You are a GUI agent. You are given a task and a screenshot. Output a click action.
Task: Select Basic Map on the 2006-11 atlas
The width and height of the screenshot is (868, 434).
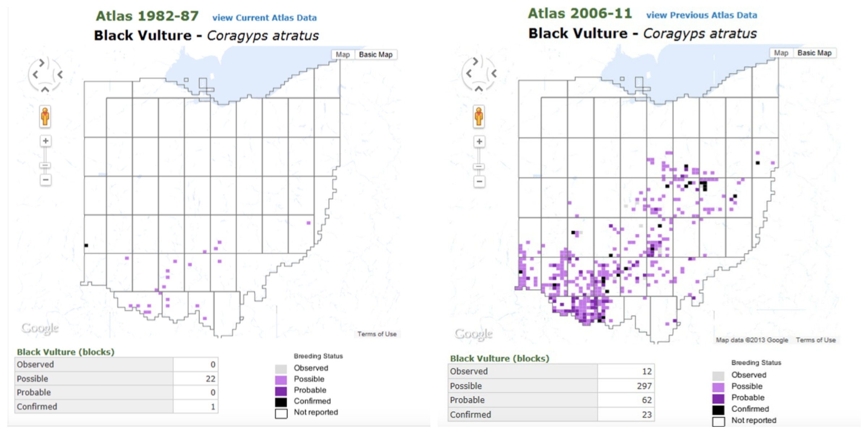tap(814, 53)
